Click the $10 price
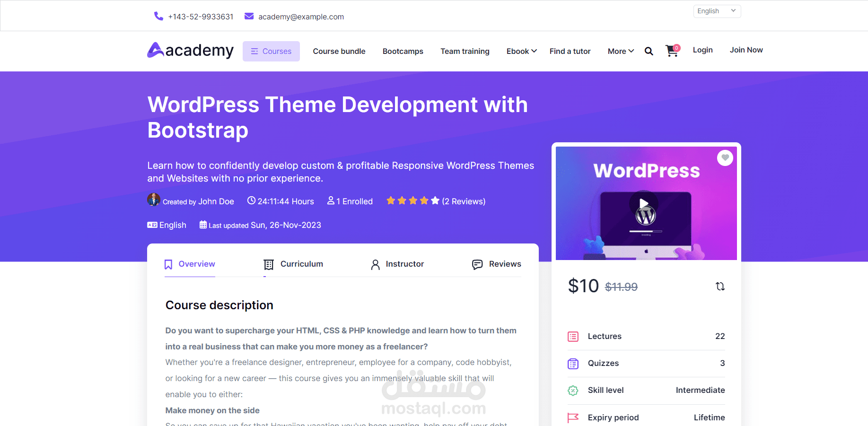Image resolution: width=868 pixels, height=426 pixels. coord(583,286)
